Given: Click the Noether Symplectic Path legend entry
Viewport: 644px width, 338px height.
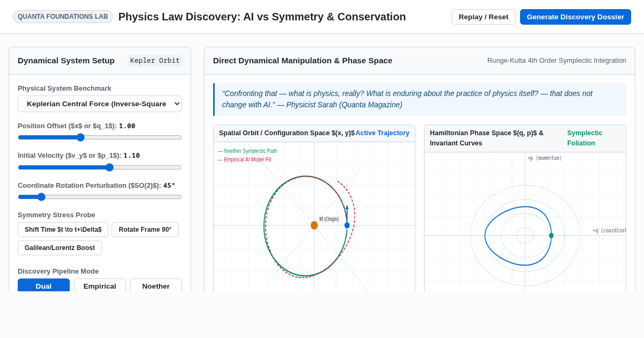Looking at the screenshot, I should point(247,151).
